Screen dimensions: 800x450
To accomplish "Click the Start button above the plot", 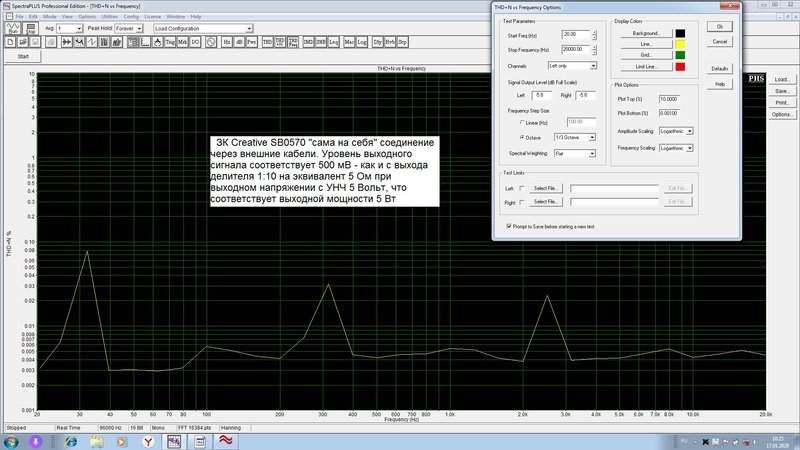I will [23, 57].
